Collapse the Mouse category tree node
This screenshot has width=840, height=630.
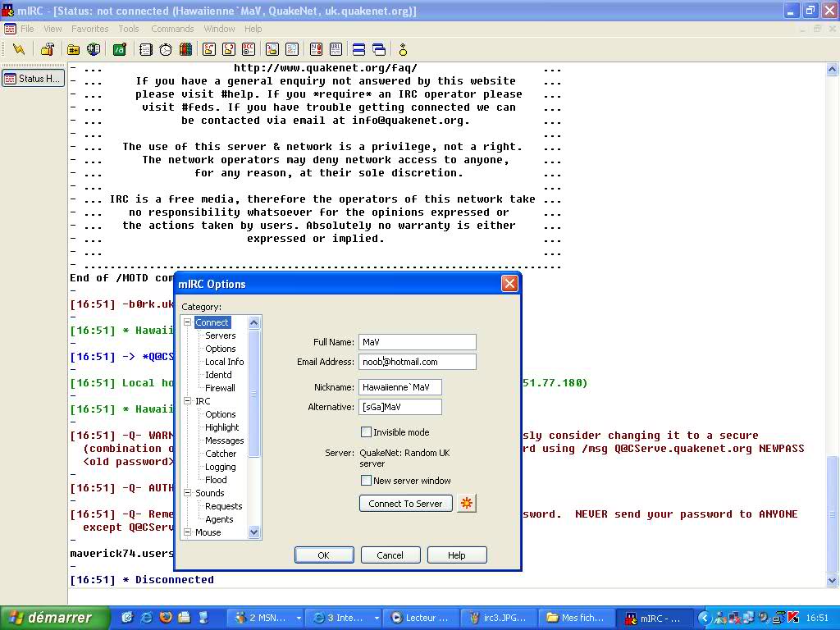coord(188,532)
